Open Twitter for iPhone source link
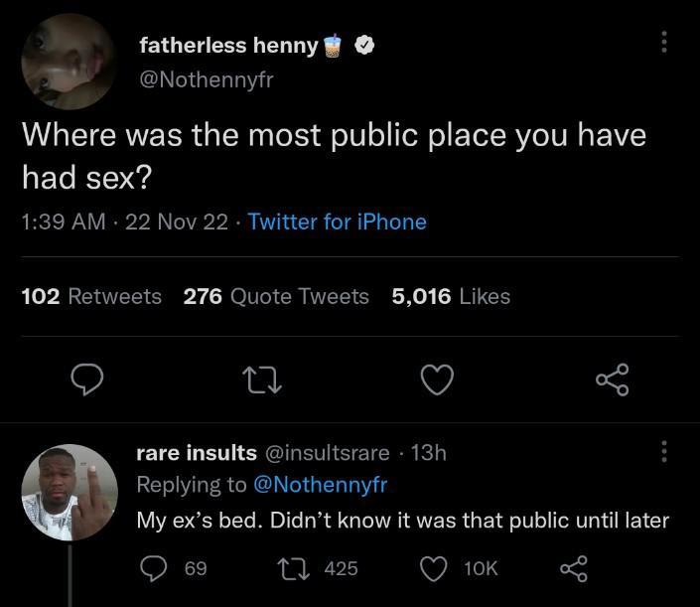 [337, 222]
